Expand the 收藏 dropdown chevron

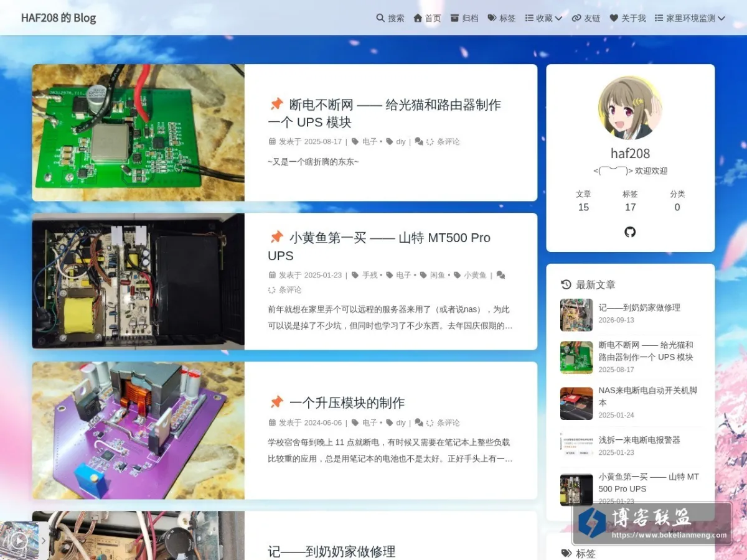coord(558,18)
